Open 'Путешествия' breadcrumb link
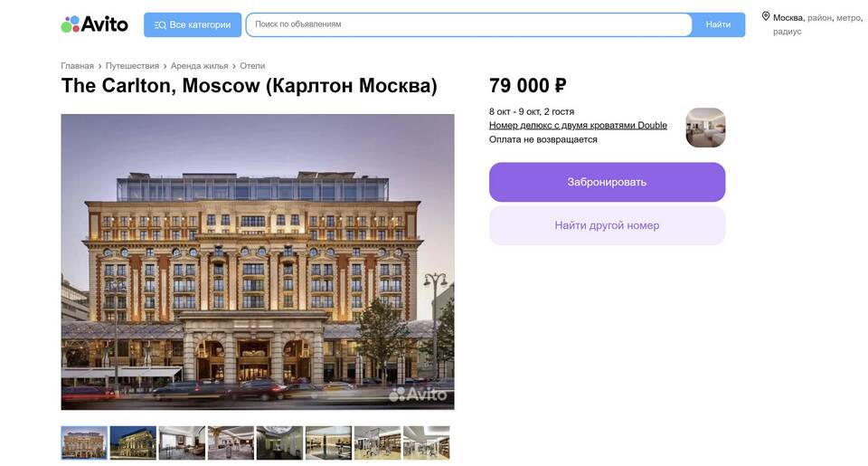Screen dimensions: 868x466 coord(132,66)
